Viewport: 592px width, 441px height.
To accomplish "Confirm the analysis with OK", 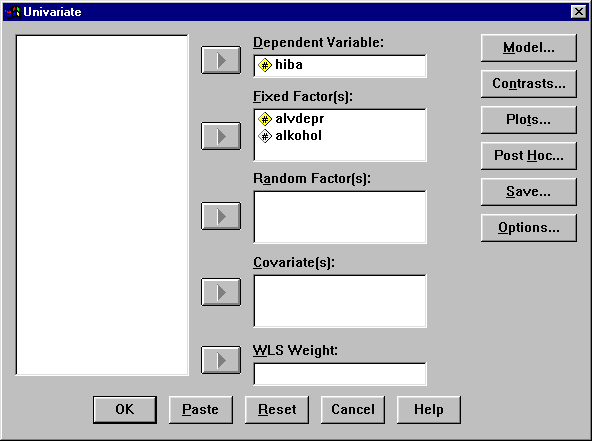I will pos(125,410).
